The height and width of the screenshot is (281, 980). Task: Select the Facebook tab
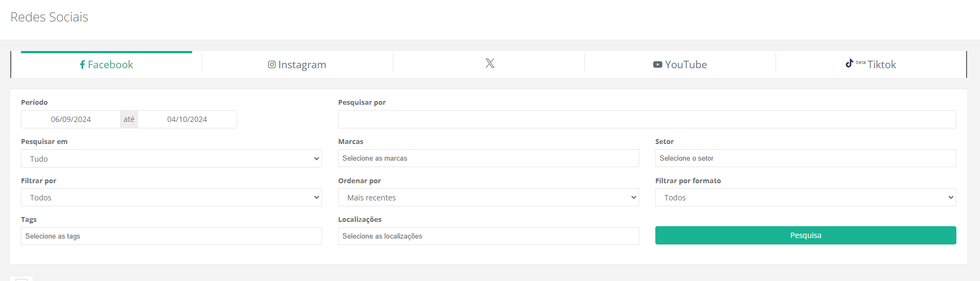pyautogui.click(x=106, y=64)
